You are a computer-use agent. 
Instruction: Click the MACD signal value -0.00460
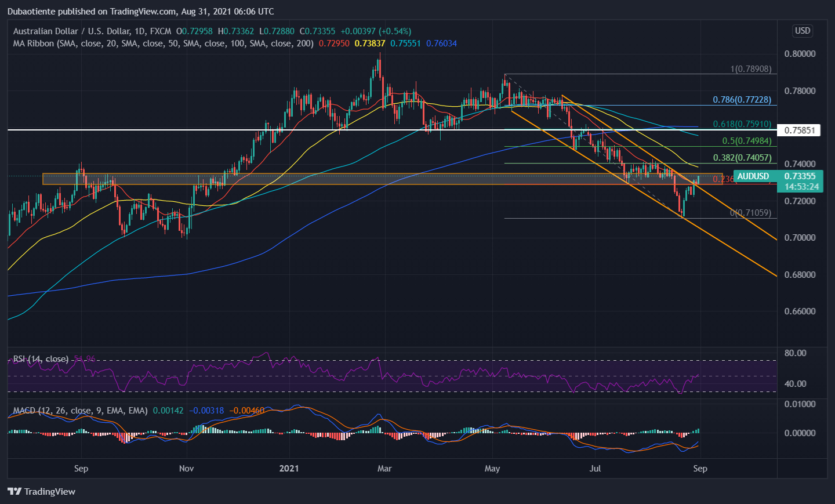[246, 411]
